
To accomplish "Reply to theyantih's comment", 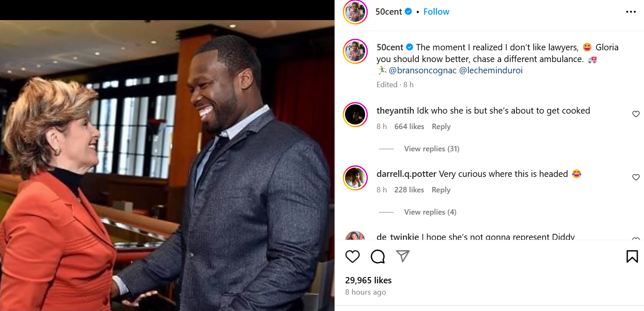I will click(x=441, y=127).
